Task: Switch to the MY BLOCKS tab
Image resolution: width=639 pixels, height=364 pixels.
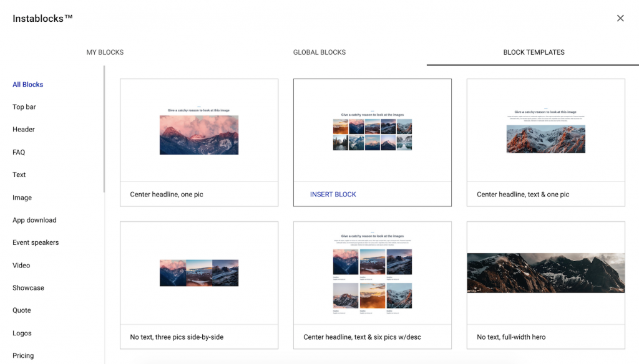Action: tap(105, 52)
